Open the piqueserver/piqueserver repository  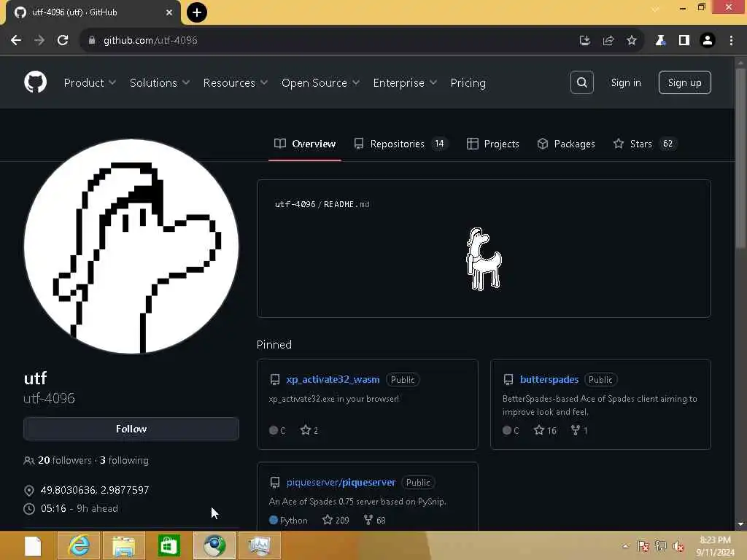(x=341, y=483)
